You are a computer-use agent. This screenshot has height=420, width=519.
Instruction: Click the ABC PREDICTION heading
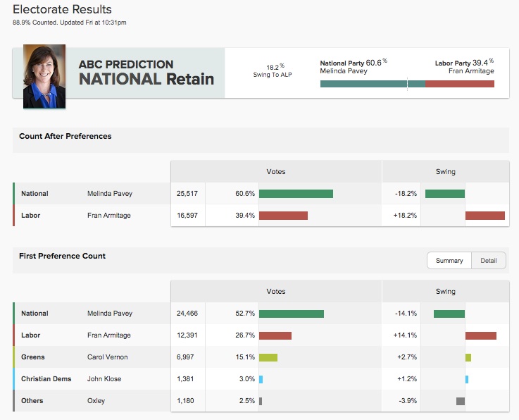tap(126, 64)
